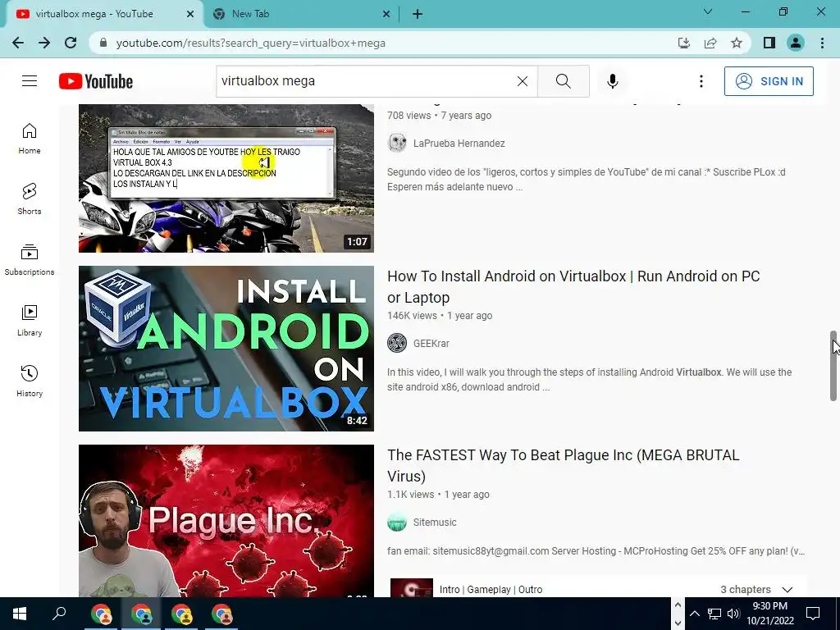Image resolution: width=840 pixels, height=630 pixels.
Task: Open Chrome three-dot menu
Action: coord(822,43)
